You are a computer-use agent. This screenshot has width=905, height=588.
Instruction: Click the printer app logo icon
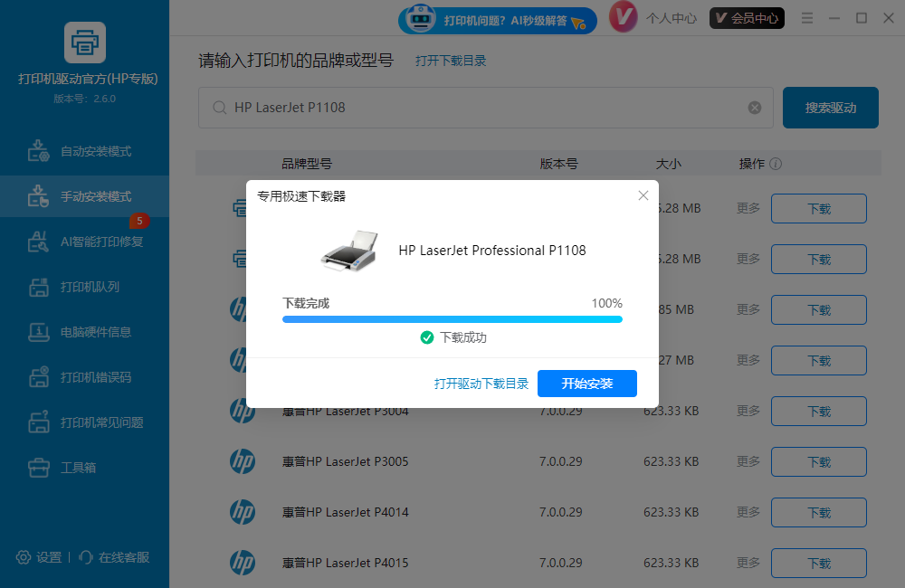click(x=85, y=43)
